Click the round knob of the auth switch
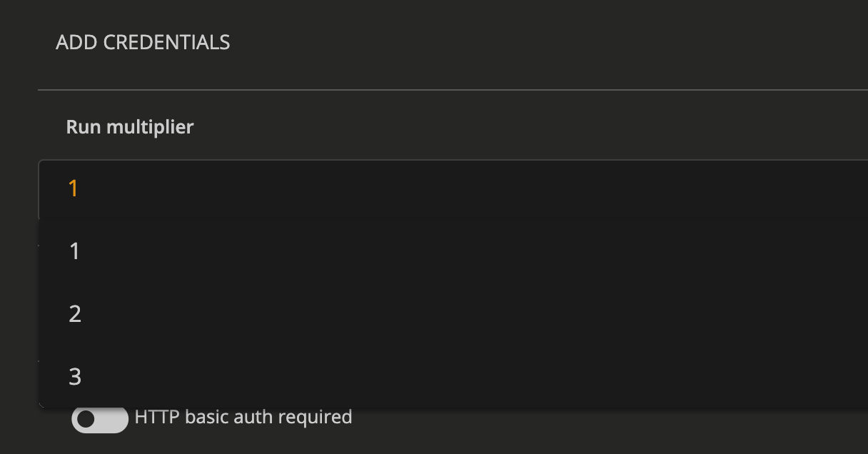The width and height of the screenshot is (868, 454). coord(86,420)
